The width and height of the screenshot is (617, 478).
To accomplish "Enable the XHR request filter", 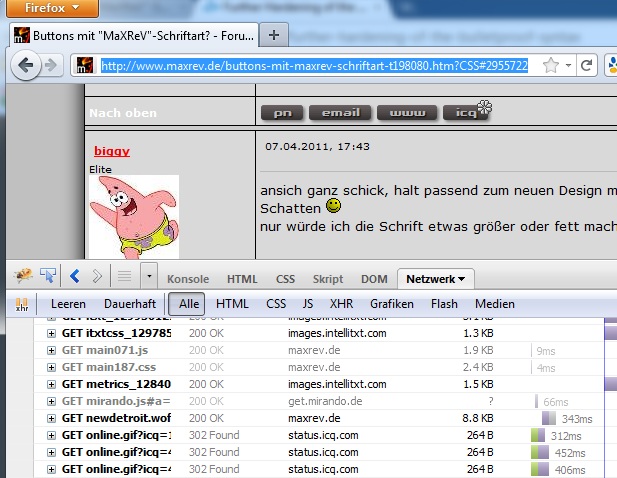I will pos(341,304).
